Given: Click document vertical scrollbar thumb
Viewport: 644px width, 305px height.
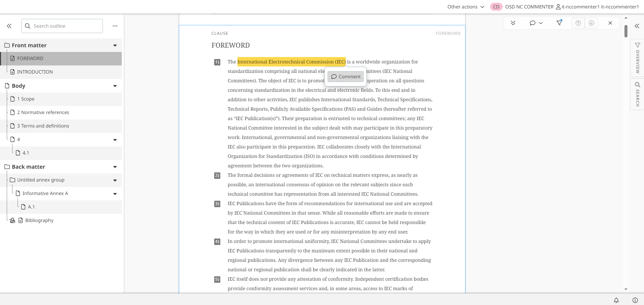Looking at the screenshot, I should [x=626, y=31].
